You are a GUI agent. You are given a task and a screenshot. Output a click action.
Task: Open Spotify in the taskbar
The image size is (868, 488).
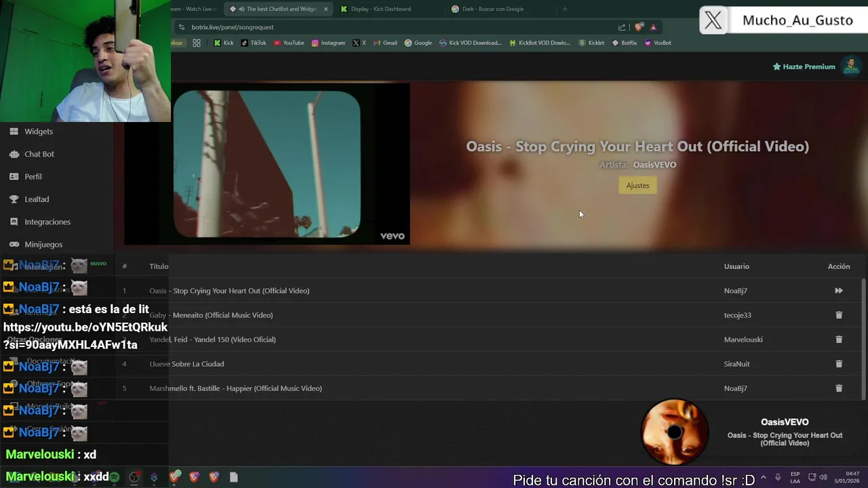115,477
